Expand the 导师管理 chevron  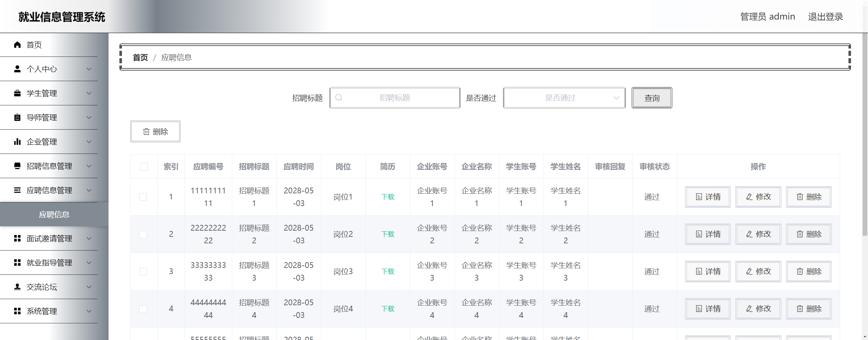click(x=89, y=117)
